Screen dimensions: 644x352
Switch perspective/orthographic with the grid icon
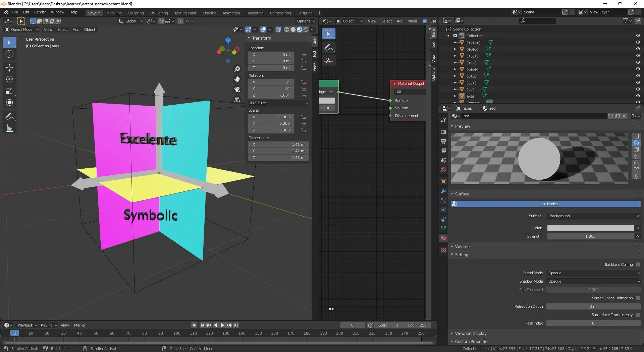click(x=237, y=100)
